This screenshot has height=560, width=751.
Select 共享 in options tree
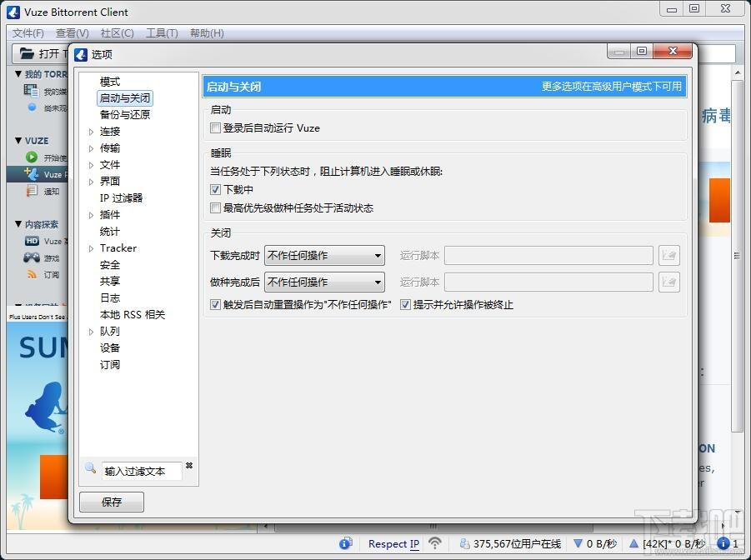(110, 281)
